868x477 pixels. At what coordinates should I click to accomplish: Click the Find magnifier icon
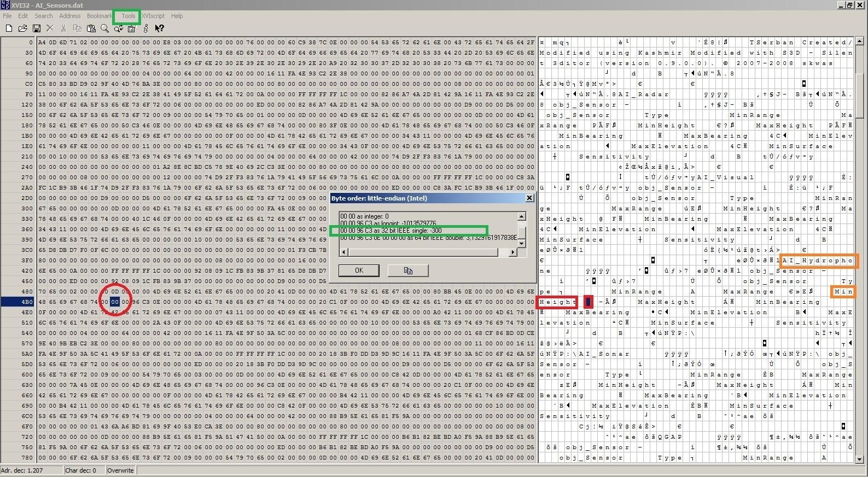[x=104, y=28]
